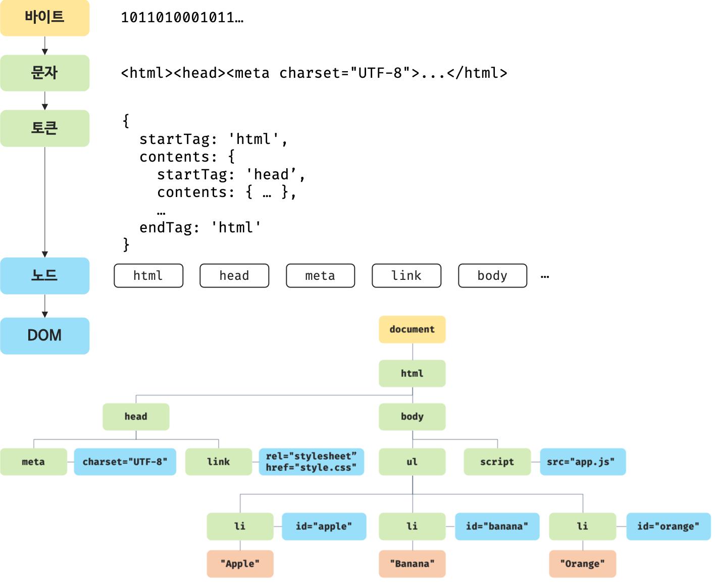Click the id="orange" attribute box
This screenshot has height=588, width=715.
(669, 526)
